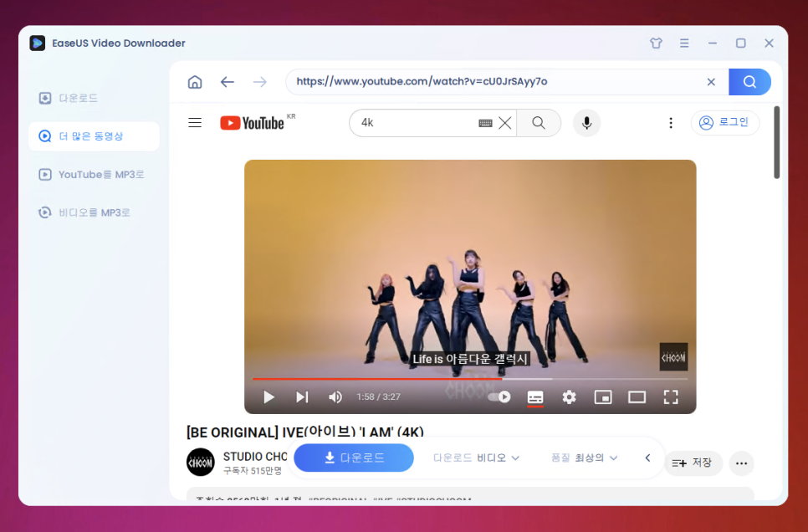Image resolution: width=808 pixels, height=532 pixels.
Task: Open more actions ellipsis button next to 저장
Action: 742,463
